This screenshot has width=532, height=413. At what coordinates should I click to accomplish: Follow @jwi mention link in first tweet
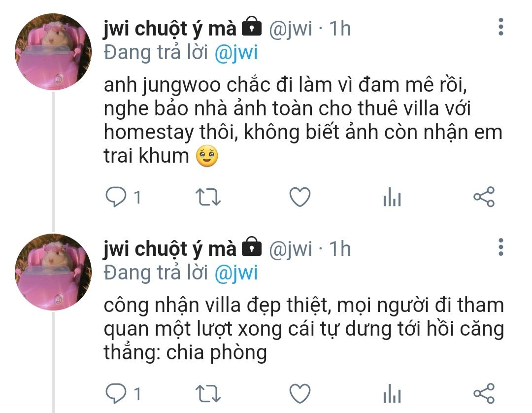click(236, 53)
